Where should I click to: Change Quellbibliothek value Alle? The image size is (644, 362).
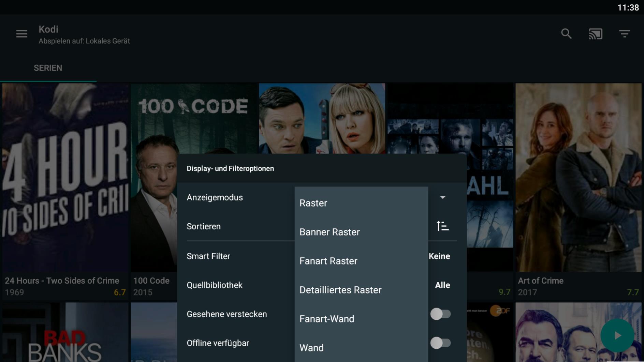tap(442, 285)
